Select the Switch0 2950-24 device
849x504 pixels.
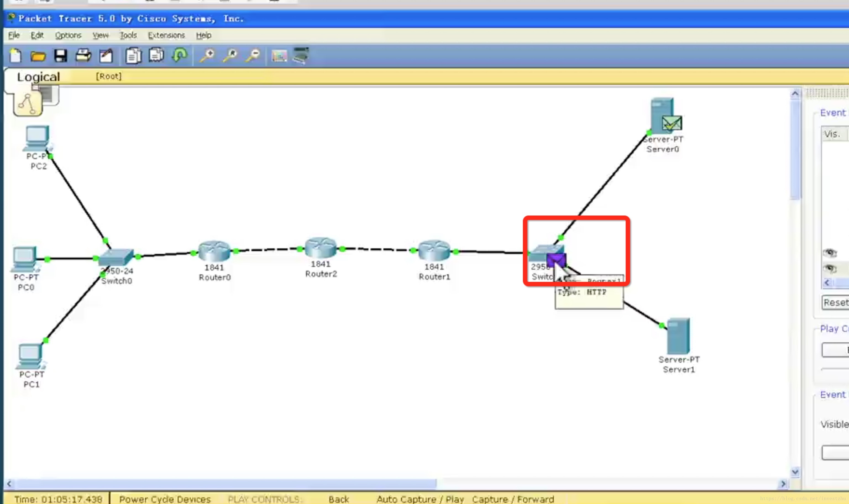[x=116, y=258]
